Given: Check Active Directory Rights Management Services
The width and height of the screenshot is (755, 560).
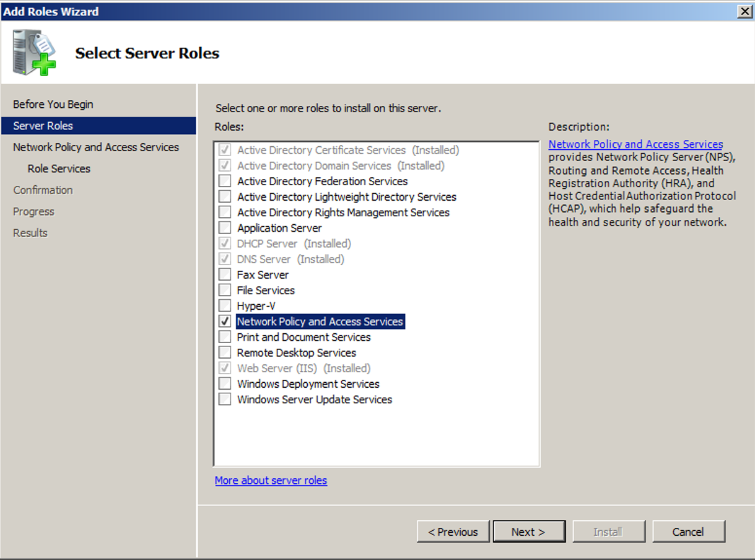Looking at the screenshot, I should [x=225, y=212].
